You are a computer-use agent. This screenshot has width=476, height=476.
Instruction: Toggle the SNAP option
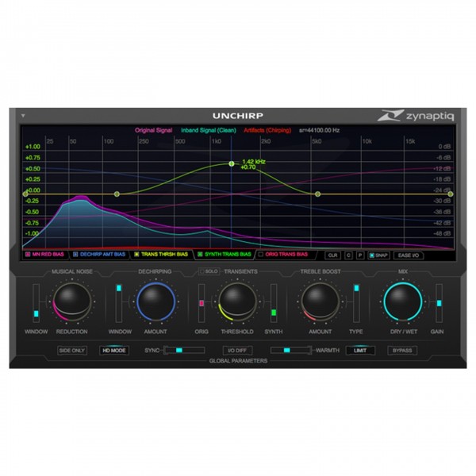click(378, 255)
